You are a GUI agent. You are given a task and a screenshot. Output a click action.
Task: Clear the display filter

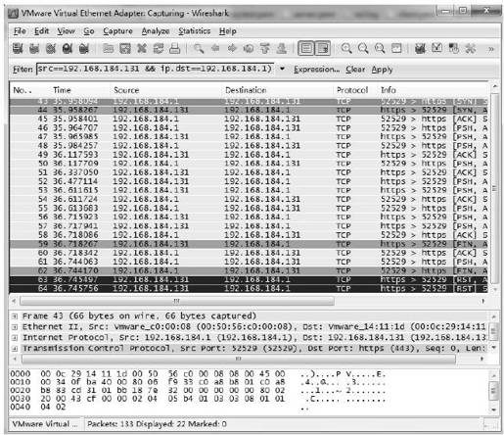pyautogui.click(x=355, y=70)
